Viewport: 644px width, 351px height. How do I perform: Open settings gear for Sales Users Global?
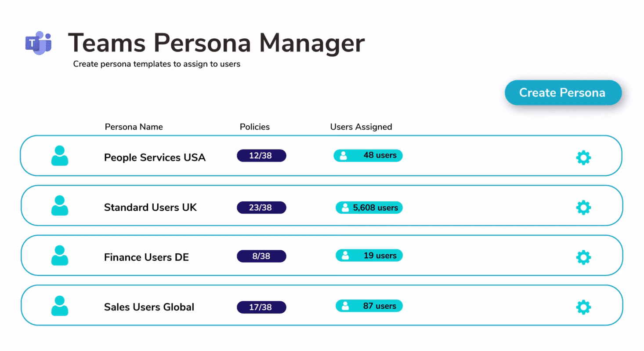click(x=583, y=307)
